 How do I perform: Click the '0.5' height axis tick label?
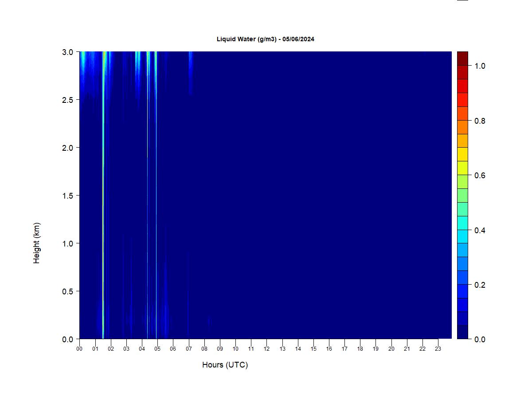point(68,291)
